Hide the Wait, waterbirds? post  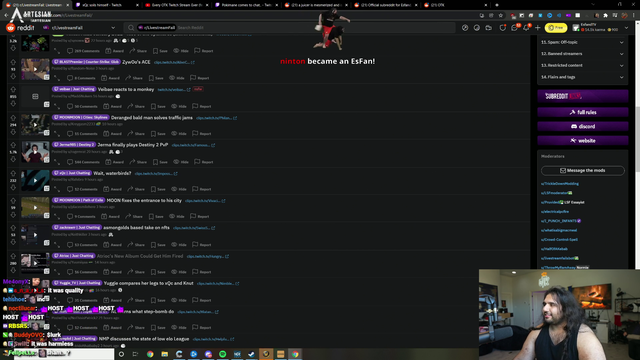(179, 189)
